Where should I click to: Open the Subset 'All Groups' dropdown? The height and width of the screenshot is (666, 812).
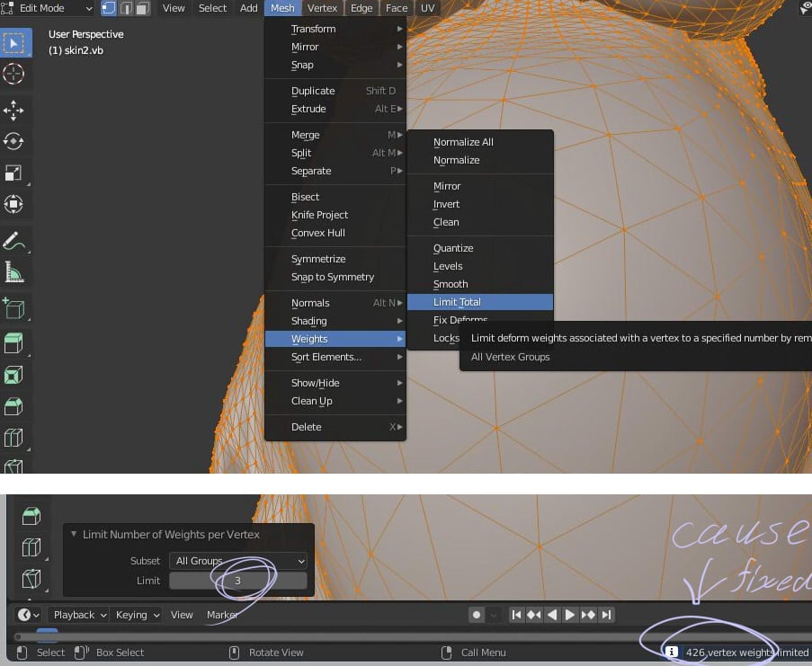click(238, 561)
